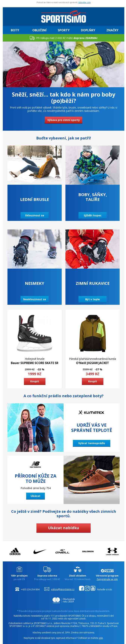126x644 pixels.
Task: Open the OBLEČENÍ navigation item
Action: coord(39,30)
